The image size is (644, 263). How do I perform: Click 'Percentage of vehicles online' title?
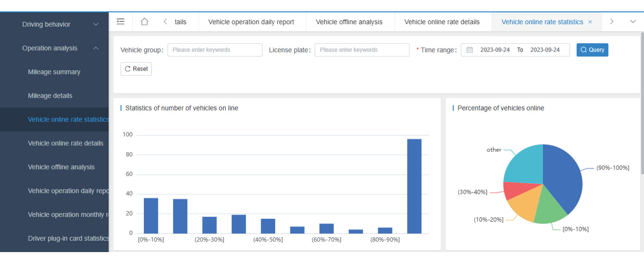tap(501, 108)
